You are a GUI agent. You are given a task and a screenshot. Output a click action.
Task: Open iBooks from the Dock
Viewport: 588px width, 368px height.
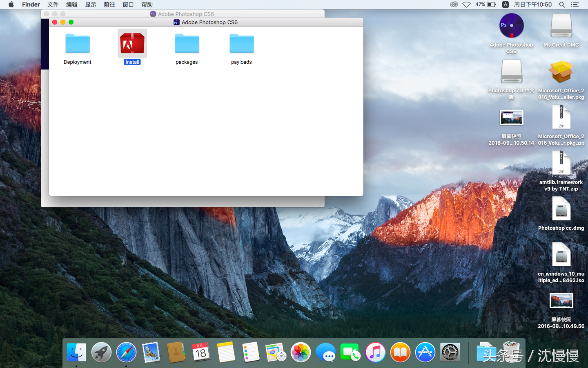click(400, 352)
